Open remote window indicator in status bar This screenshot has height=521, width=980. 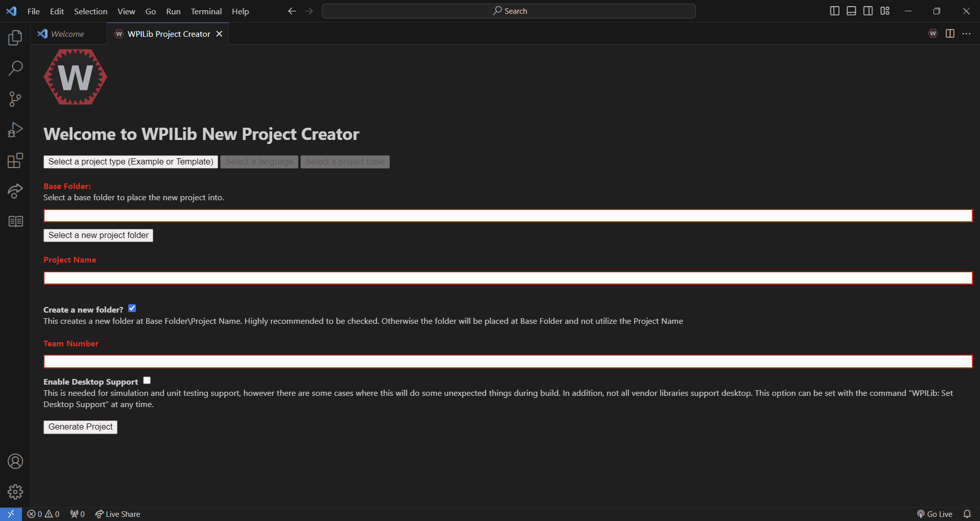(x=11, y=514)
